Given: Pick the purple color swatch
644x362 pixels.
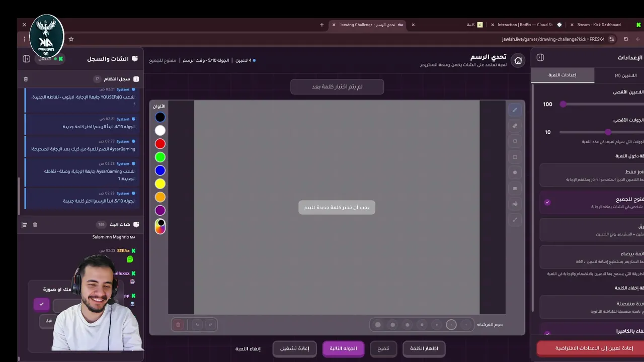Looking at the screenshot, I should 160,211.
